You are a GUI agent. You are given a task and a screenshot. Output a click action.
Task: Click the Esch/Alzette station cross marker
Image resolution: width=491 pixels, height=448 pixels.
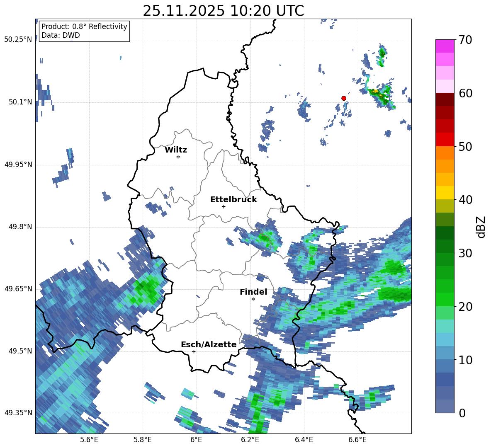click(x=194, y=351)
